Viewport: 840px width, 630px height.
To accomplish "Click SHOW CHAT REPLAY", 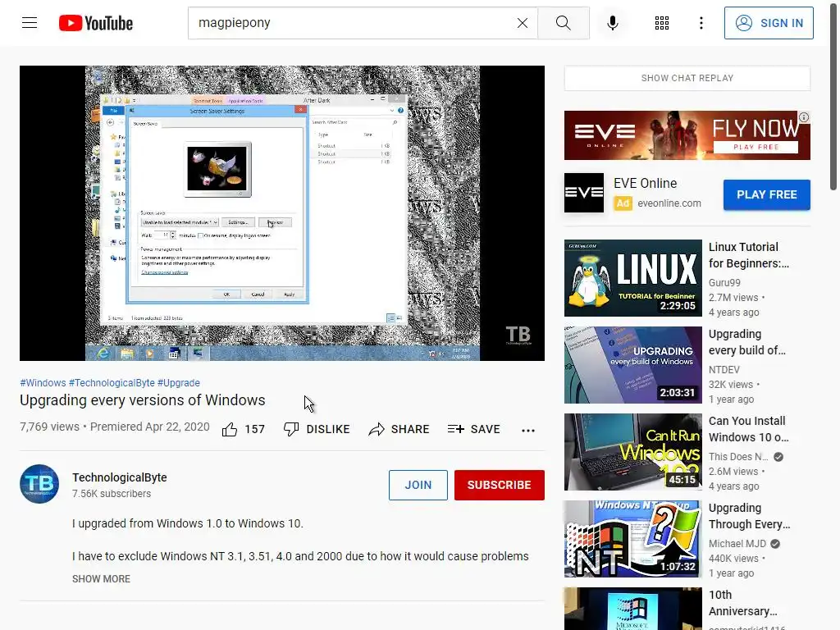I will [x=687, y=78].
